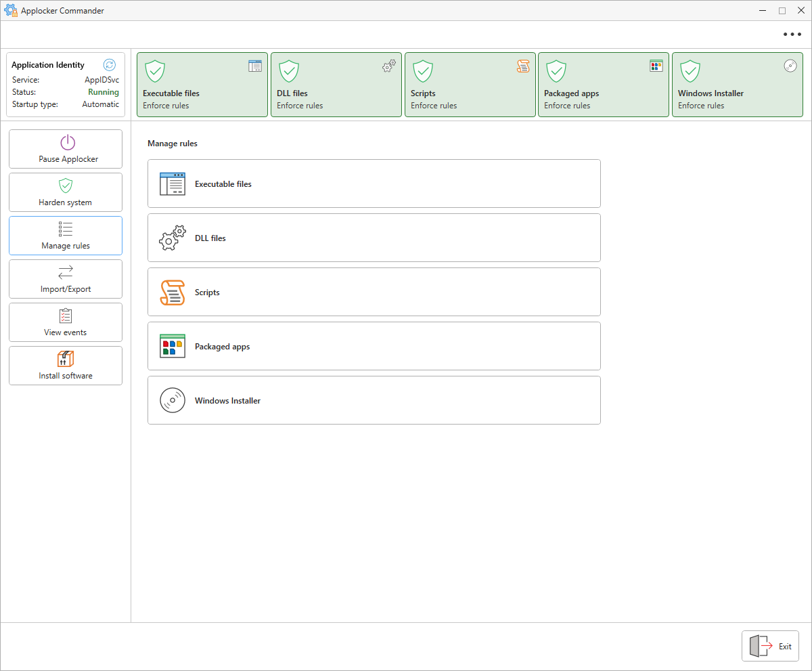The width and height of the screenshot is (812, 671).
Task: Click the refresh Application Identity icon
Action: pos(110,65)
